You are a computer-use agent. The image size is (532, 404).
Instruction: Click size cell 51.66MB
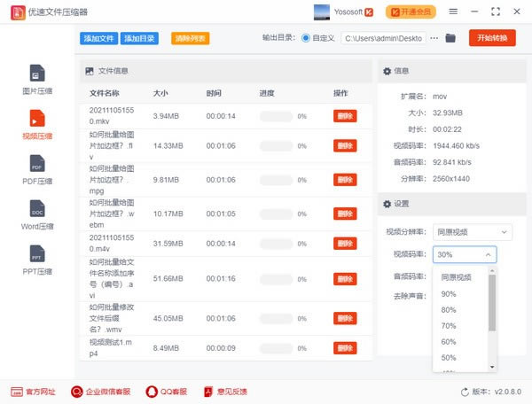(168, 278)
